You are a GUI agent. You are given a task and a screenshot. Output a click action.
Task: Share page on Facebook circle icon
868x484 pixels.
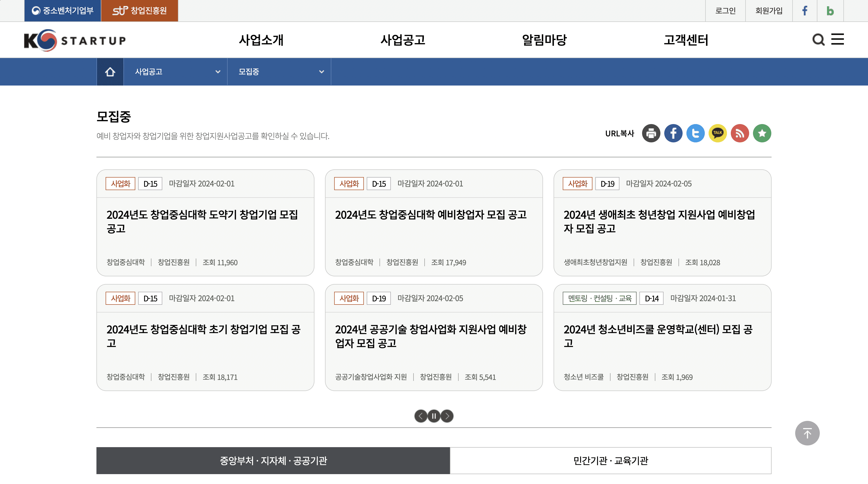pyautogui.click(x=673, y=133)
